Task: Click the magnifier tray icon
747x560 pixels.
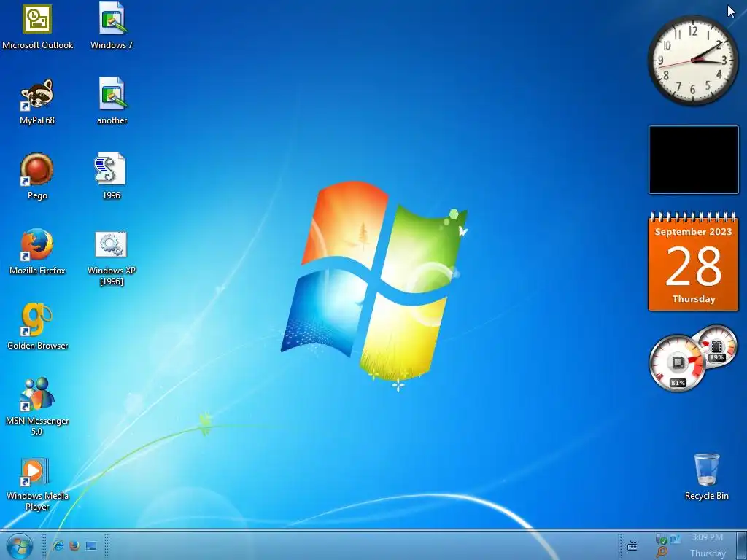Action: point(661,553)
